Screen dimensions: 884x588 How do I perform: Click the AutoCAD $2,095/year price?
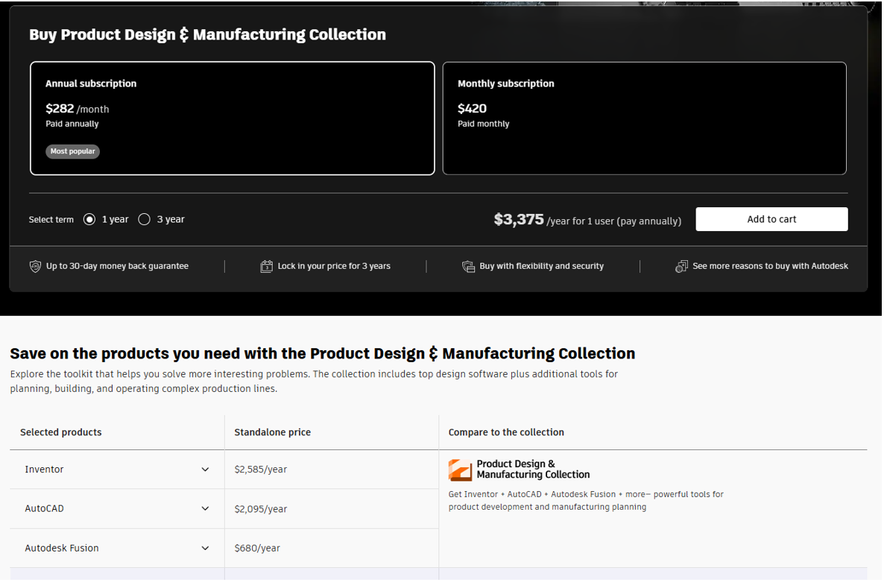(x=260, y=509)
